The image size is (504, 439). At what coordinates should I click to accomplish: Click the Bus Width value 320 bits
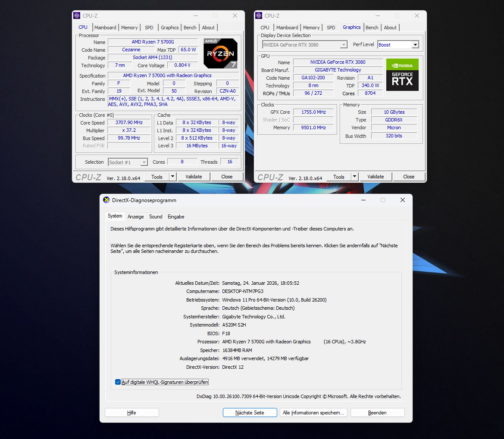(x=394, y=136)
